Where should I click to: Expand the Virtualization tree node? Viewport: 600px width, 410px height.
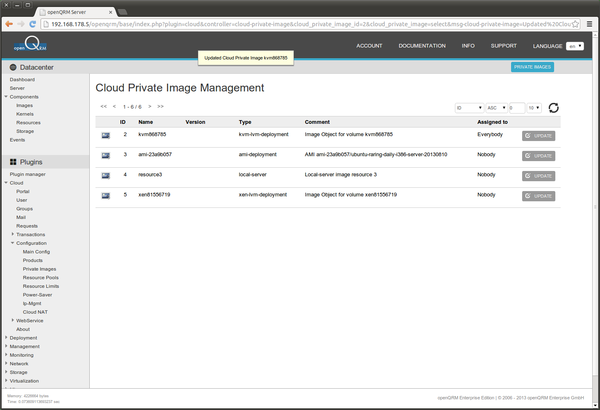tap(6, 381)
